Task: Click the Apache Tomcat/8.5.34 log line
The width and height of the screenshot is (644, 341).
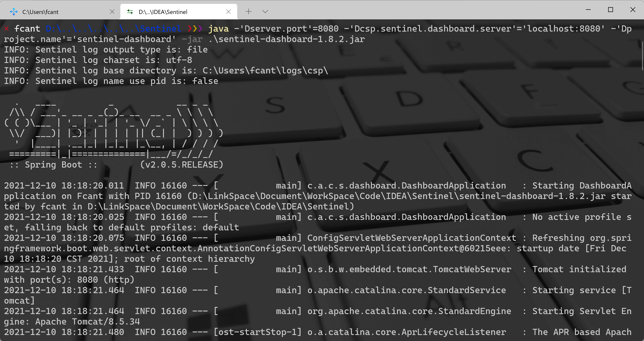Action: coord(87,321)
